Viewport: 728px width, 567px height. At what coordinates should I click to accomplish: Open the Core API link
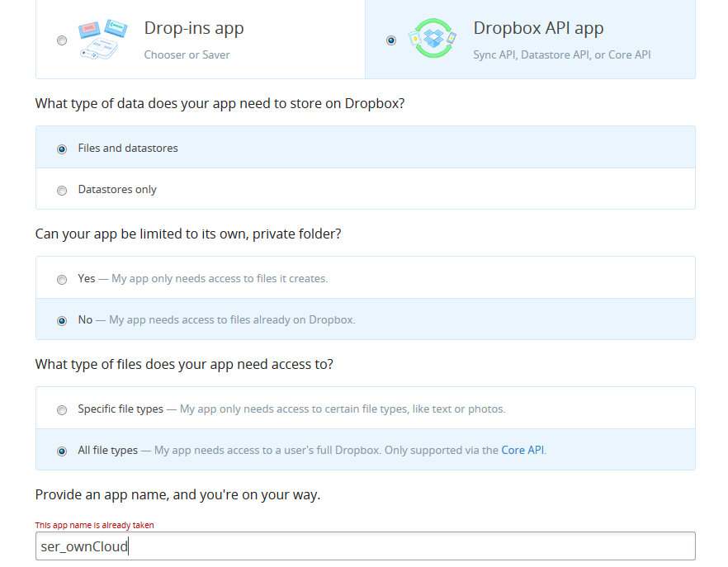(x=522, y=450)
